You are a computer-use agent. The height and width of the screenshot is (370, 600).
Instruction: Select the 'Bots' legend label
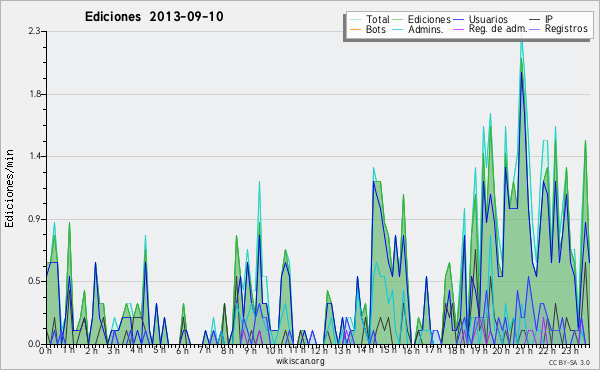[376, 29]
